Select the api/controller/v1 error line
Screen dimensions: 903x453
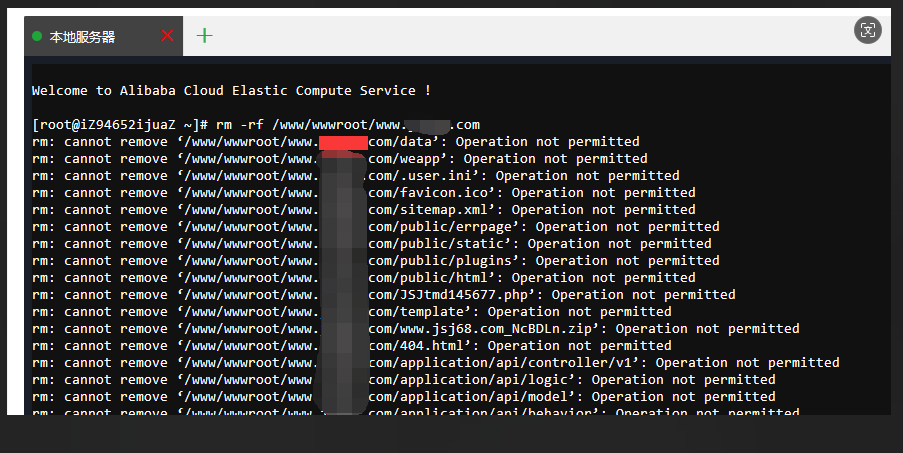[x=436, y=363]
